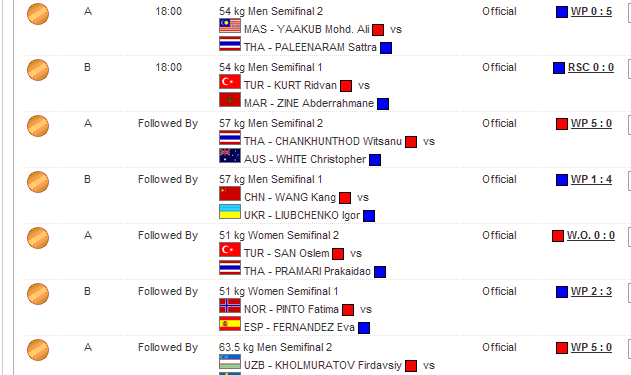
Task: Click the Norway flag beside PINTO Fatima
Action: click(230, 306)
